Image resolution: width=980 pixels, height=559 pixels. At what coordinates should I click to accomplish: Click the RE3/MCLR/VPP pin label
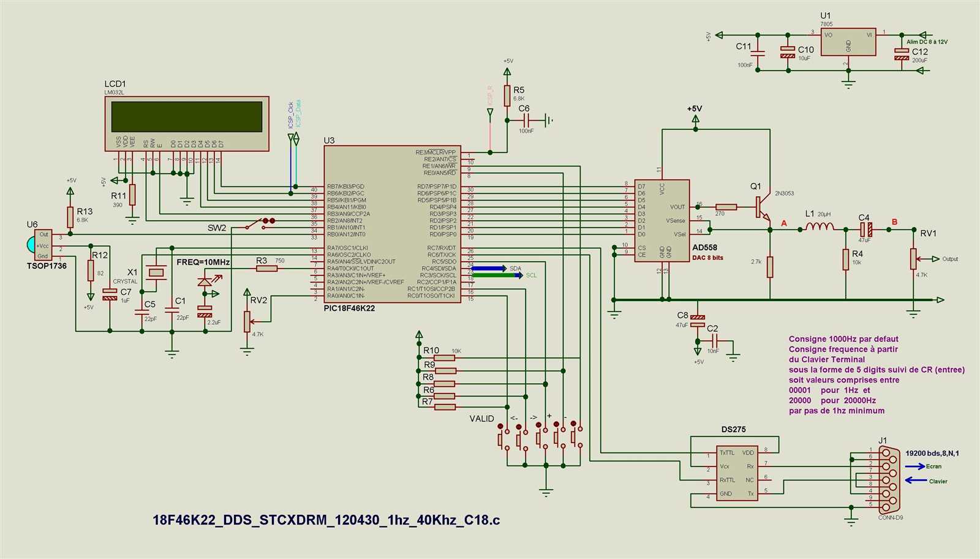pos(435,153)
